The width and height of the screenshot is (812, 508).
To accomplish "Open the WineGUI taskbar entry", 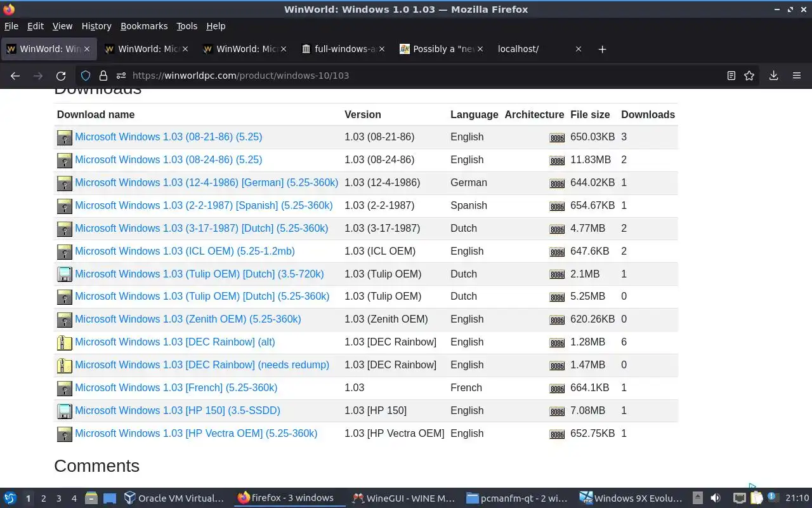I will pos(404,498).
